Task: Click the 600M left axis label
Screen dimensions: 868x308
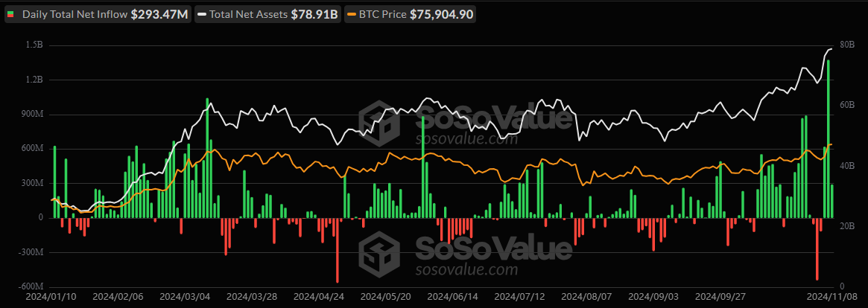Action: [32, 149]
